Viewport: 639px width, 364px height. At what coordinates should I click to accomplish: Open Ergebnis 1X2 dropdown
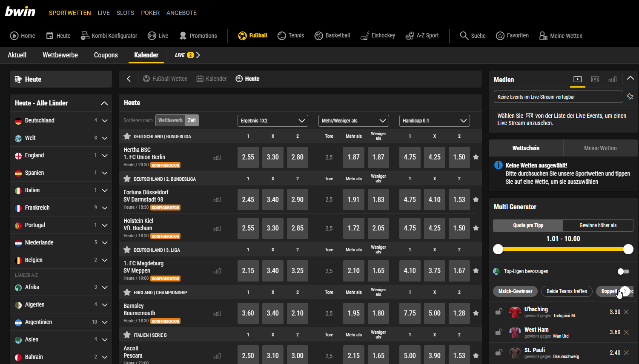point(273,121)
